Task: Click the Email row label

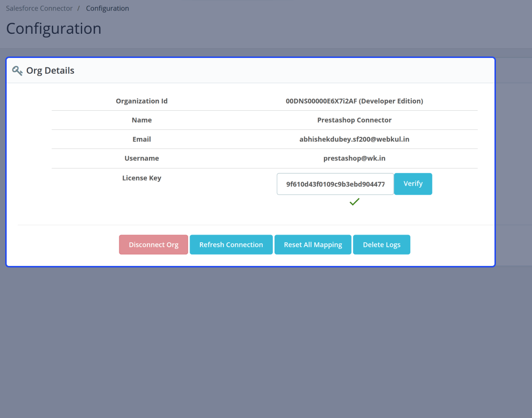Action: (x=142, y=139)
